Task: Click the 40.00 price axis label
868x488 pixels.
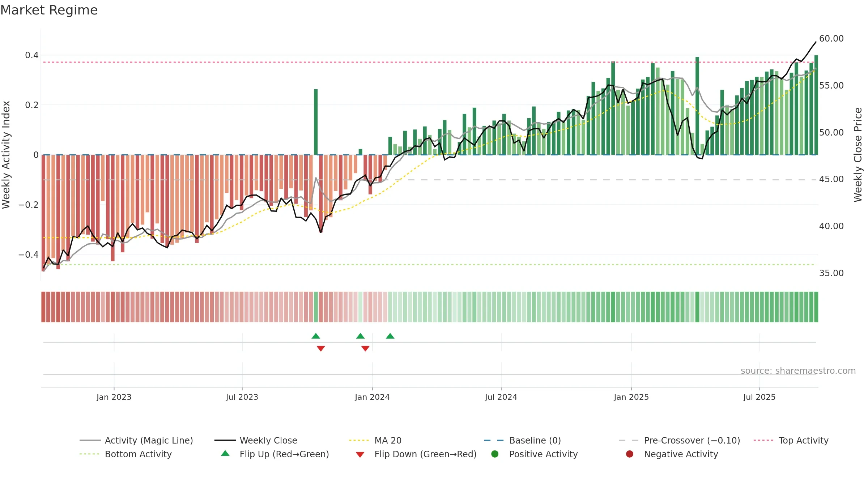Action: point(831,226)
